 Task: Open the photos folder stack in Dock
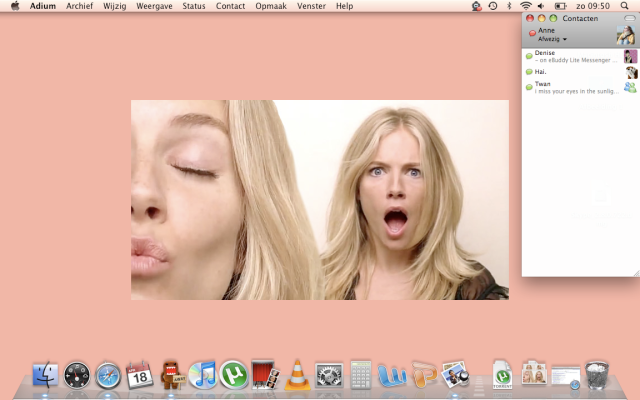534,372
